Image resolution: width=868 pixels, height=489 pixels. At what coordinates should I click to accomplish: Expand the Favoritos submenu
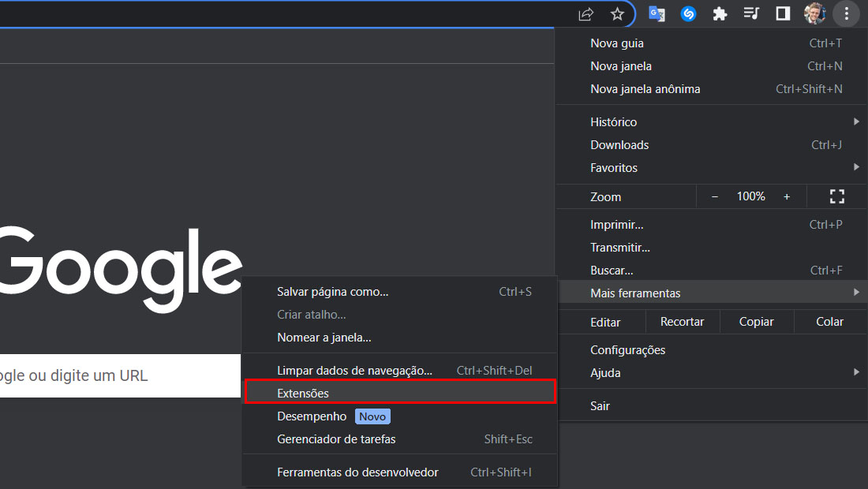pos(712,168)
